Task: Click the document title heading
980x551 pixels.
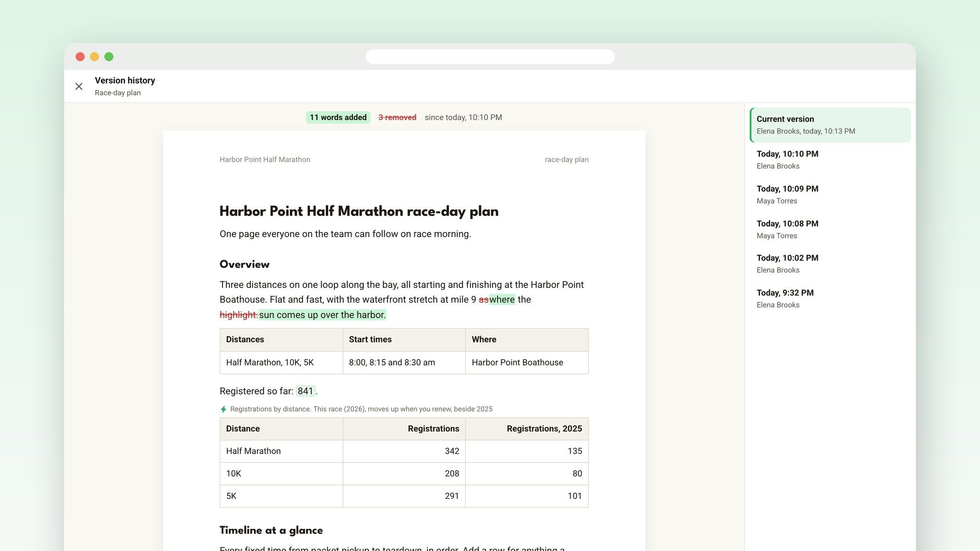Action: click(x=359, y=211)
